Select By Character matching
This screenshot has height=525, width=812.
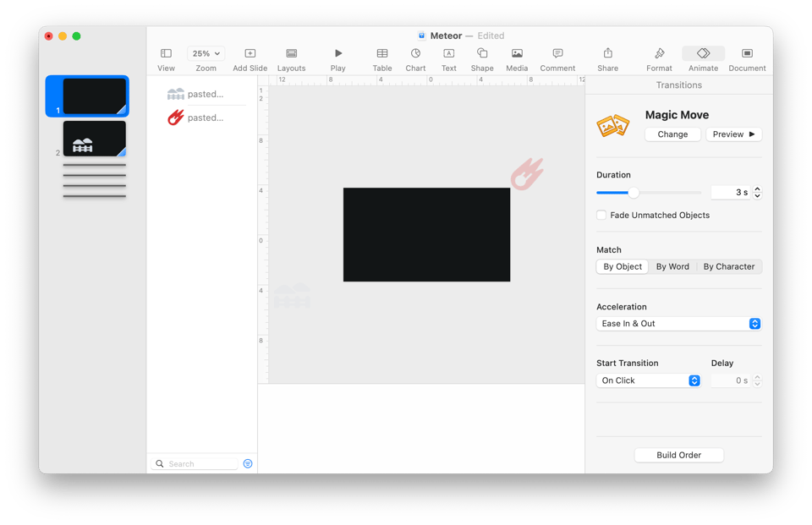tap(728, 265)
